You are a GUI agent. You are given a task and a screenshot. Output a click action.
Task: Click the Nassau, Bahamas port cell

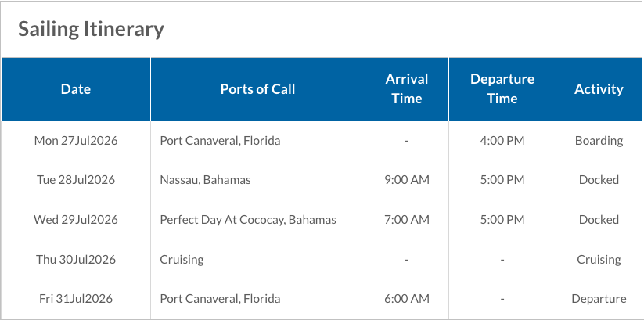pos(205,180)
